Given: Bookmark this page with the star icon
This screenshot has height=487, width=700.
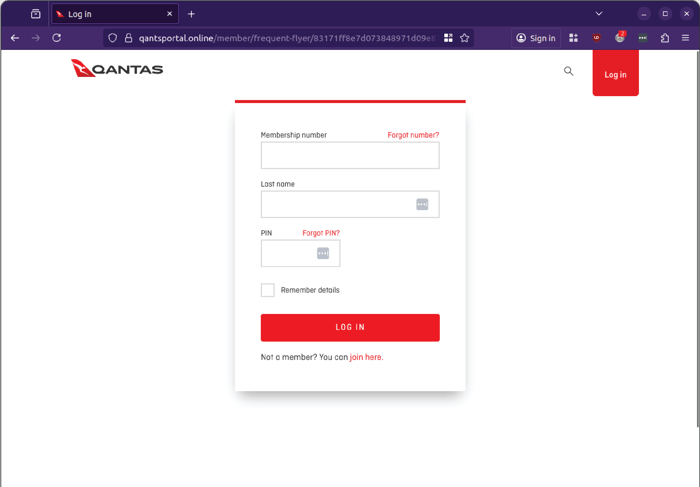Looking at the screenshot, I should pos(465,38).
